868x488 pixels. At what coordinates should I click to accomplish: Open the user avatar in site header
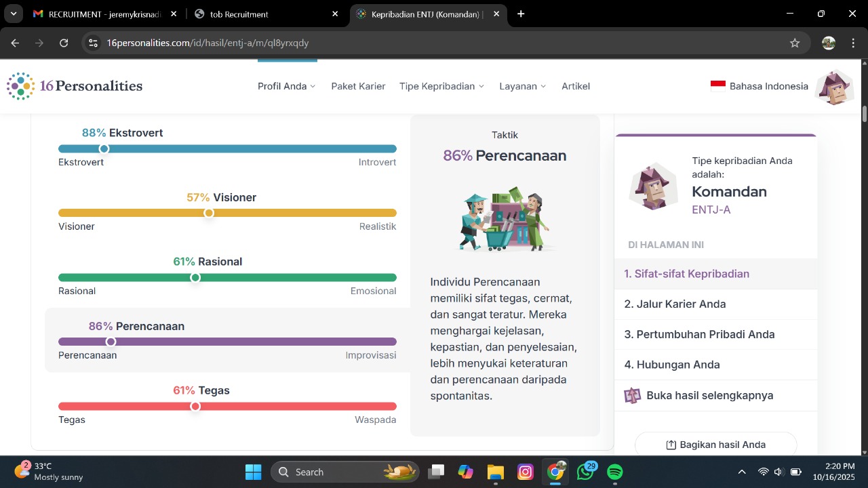(x=834, y=87)
